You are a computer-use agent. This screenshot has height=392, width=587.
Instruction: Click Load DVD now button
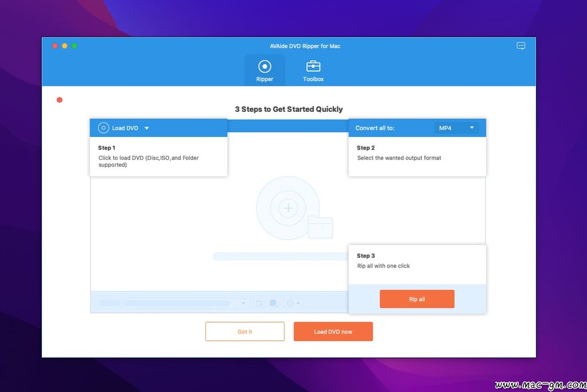click(x=333, y=332)
